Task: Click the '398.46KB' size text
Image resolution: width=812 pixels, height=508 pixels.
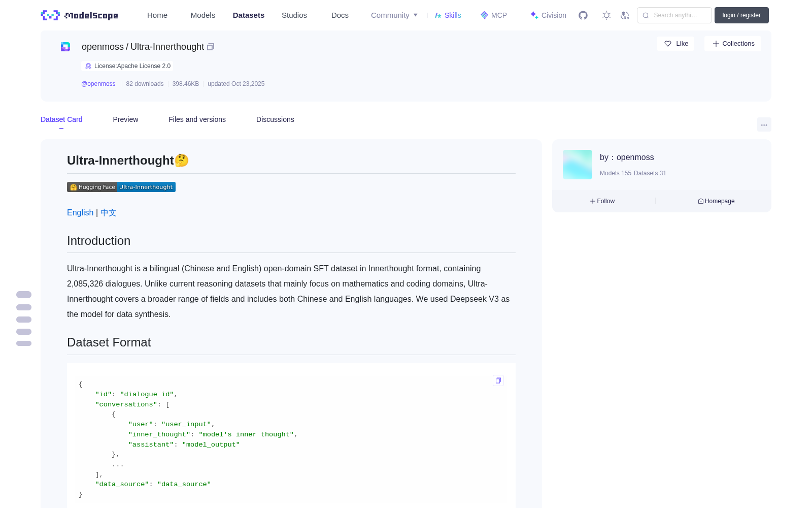Action: tap(186, 84)
